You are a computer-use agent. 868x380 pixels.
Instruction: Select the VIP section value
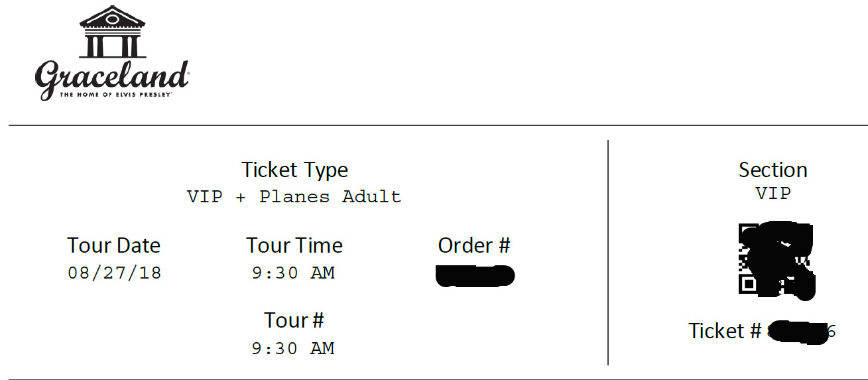(x=773, y=193)
